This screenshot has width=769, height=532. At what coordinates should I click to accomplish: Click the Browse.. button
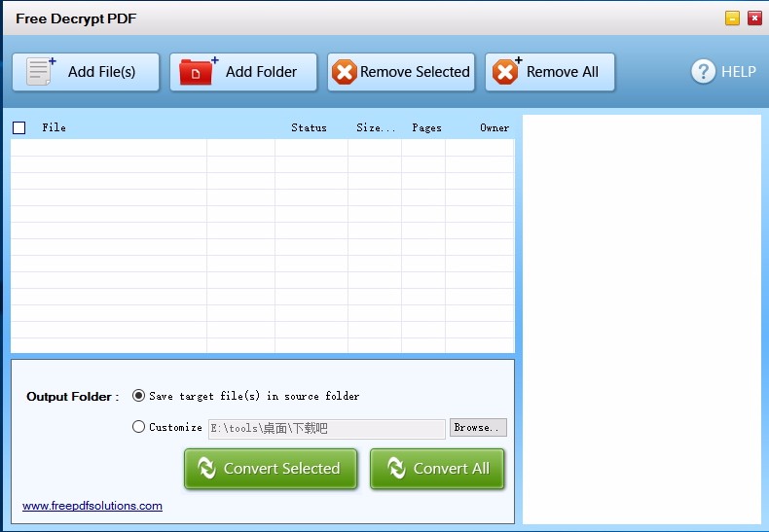[x=478, y=427]
